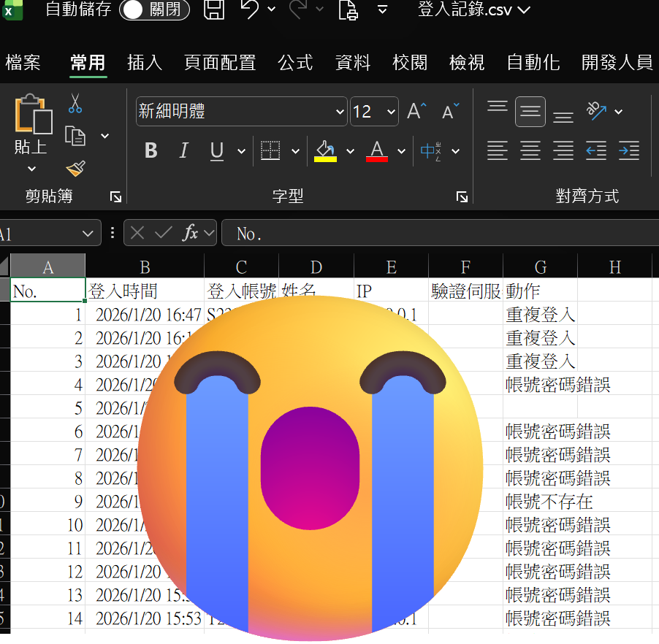Click the Decrease Font Size icon
This screenshot has width=659, height=644.
point(451,111)
